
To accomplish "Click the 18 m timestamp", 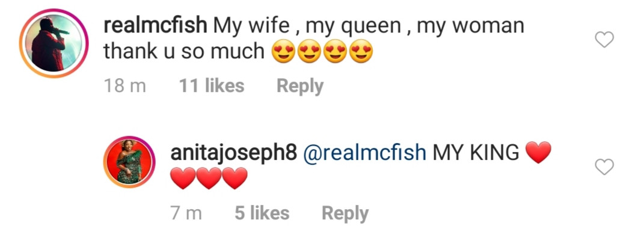I will tap(125, 87).
